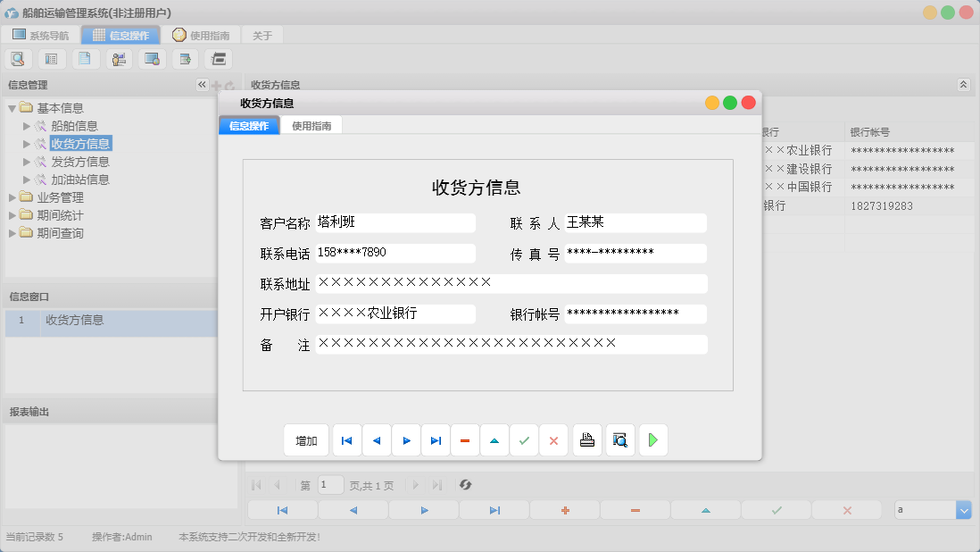Open the dropdown next to the 'a' field
The height and width of the screenshot is (552, 980).
(963, 509)
